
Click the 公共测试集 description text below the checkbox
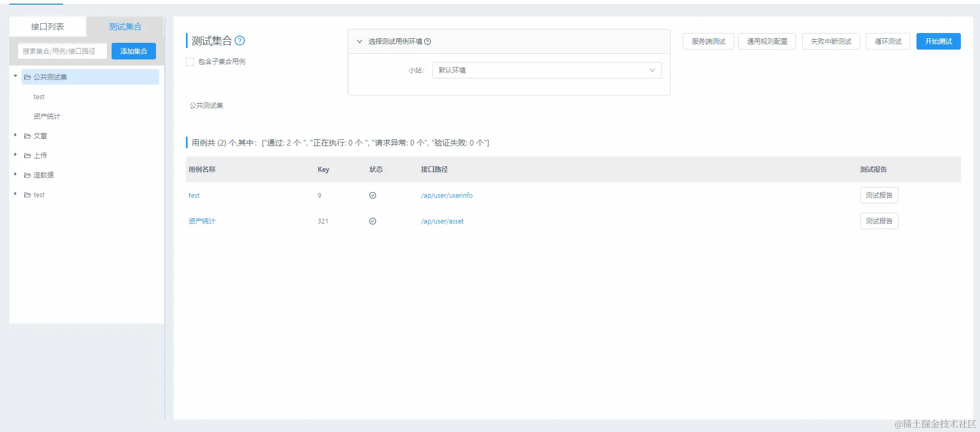coord(207,106)
